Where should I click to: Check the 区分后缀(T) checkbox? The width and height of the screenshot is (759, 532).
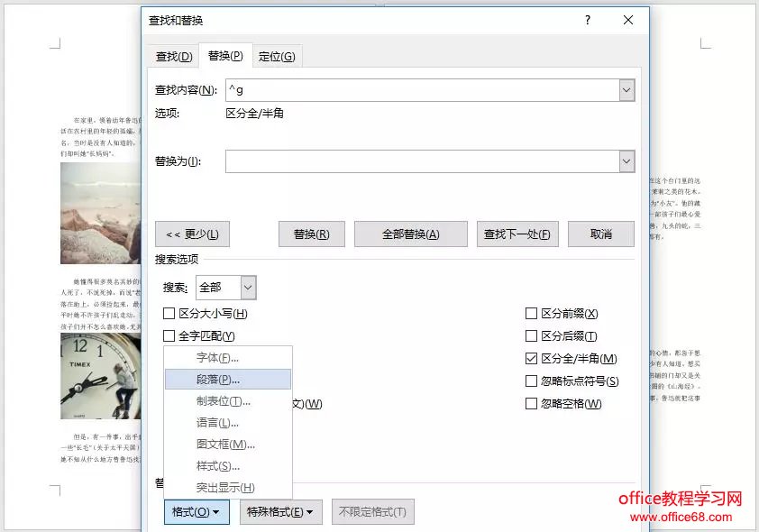point(531,336)
